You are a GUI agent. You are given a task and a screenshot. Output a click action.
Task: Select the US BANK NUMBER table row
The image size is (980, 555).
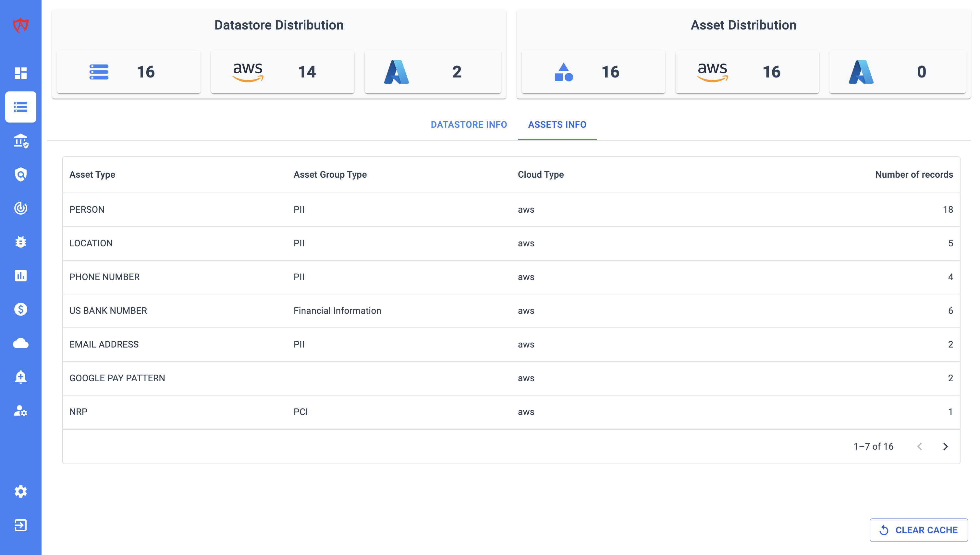[x=511, y=311]
